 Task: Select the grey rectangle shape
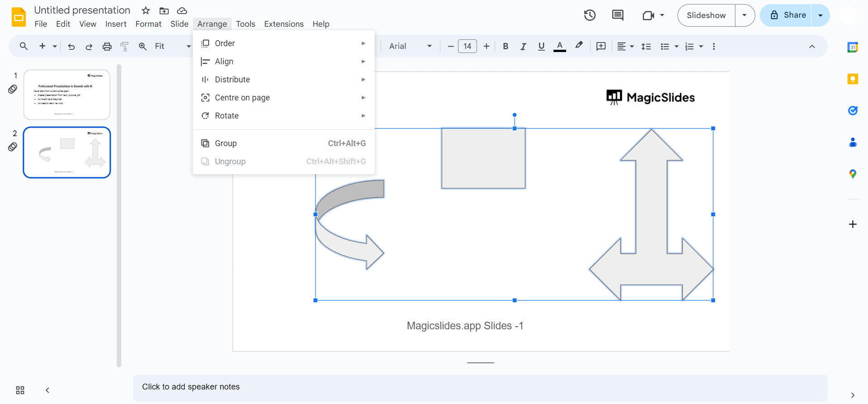[483, 158]
